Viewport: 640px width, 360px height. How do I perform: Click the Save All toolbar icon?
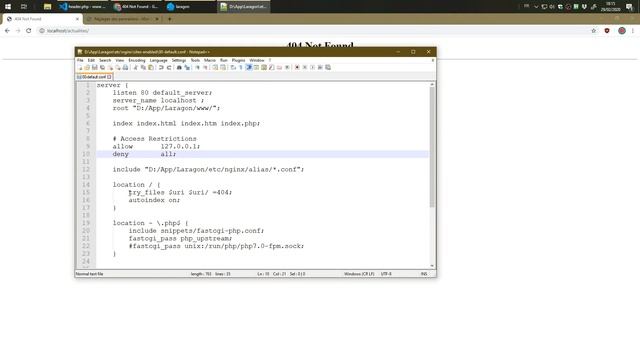(102, 67)
